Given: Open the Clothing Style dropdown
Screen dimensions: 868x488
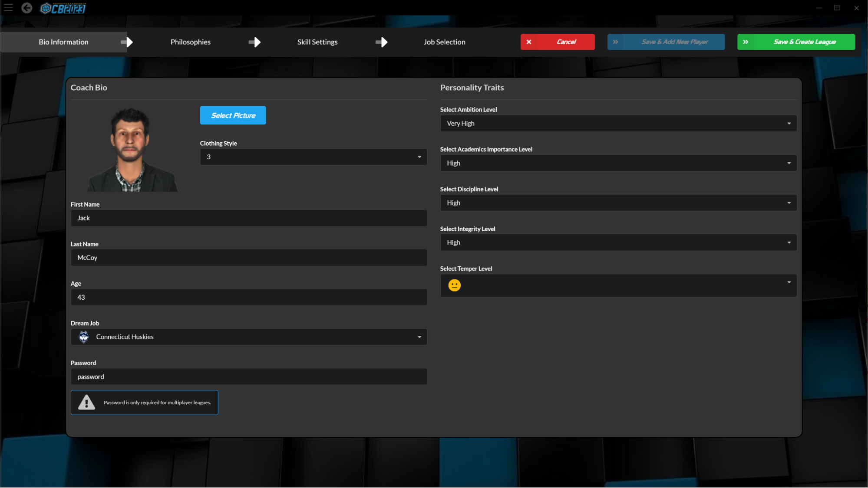Looking at the screenshot, I should [x=314, y=157].
